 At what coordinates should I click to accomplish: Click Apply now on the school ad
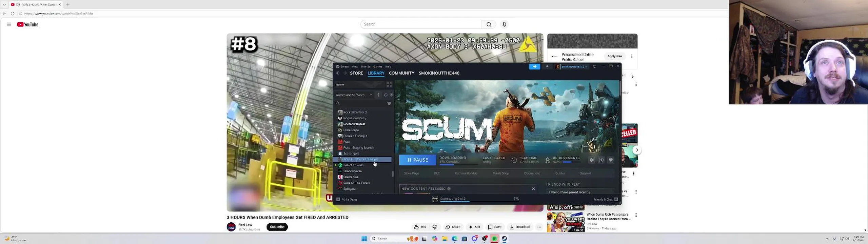pos(615,56)
